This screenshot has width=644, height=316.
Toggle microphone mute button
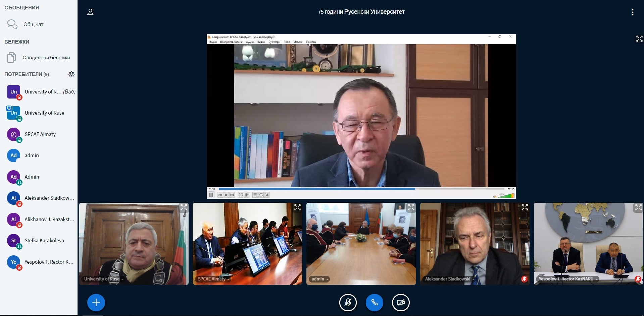tap(348, 303)
